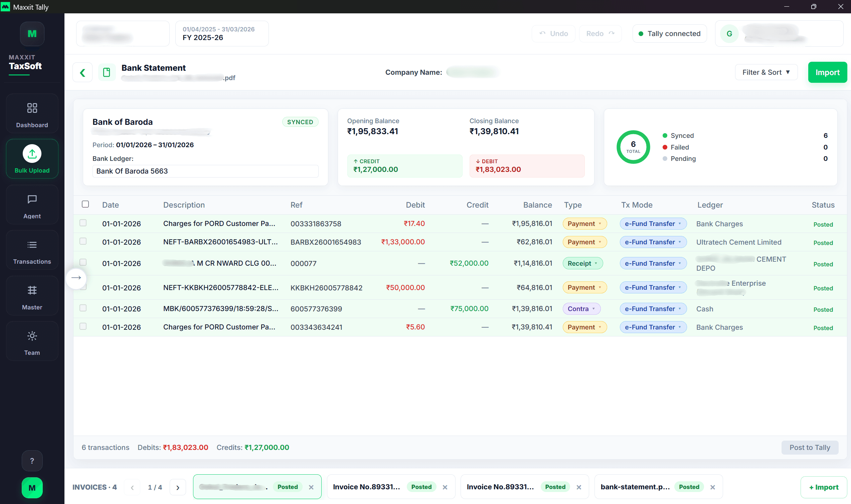The height and width of the screenshot is (504, 851).
Task: Open e-Fund Transfer mode for ₹5.60 row
Action: [653, 327]
